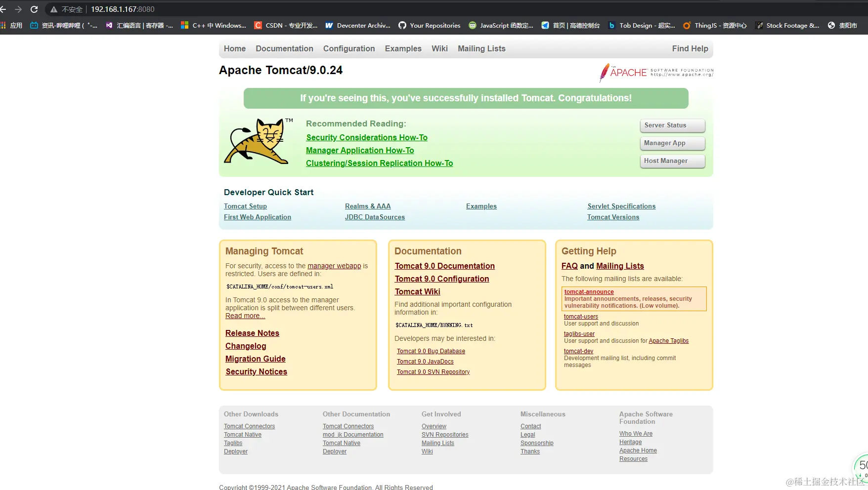Open Tomcat 9.0 SVN Repository link

pos(434,372)
